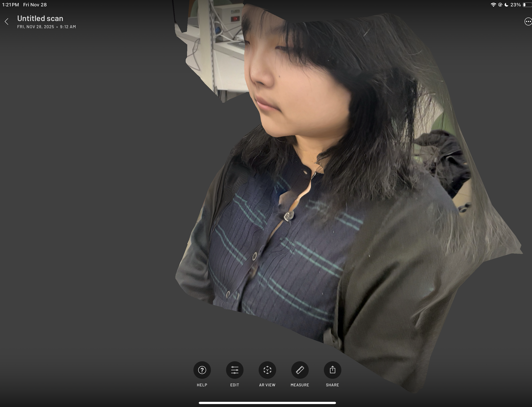532x407 pixels.
Task: Tap the Do Not Disturb moon icon
Action: tap(506, 5)
